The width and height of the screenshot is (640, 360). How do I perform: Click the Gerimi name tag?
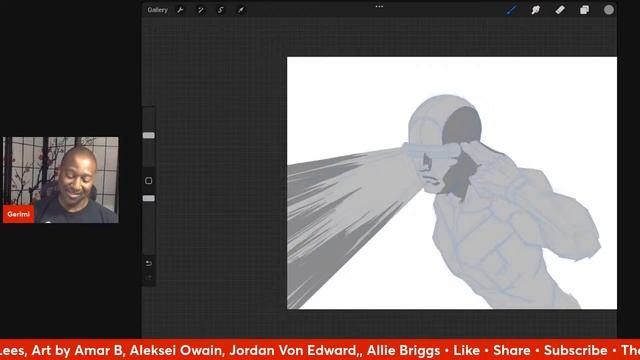click(x=18, y=214)
